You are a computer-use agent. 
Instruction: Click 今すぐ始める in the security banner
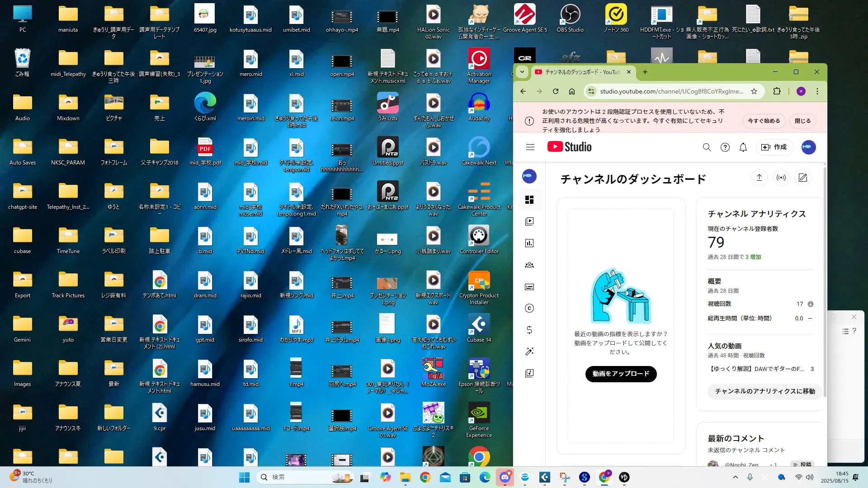764,121
